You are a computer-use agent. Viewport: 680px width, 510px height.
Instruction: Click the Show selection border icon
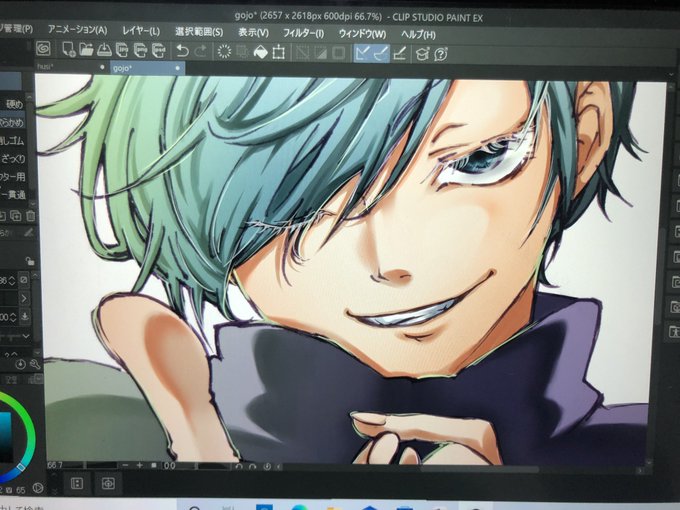click(338, 53)
